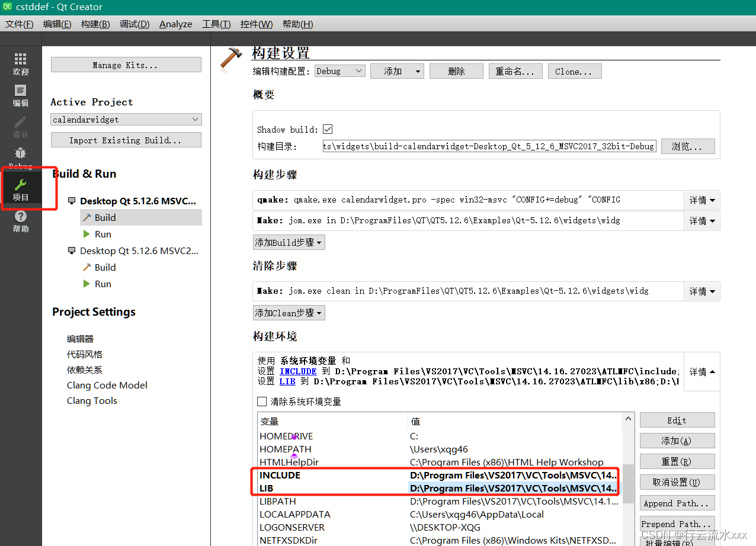This screenshot has width=756, height=546.
Task: Click monitor icon of Desktop Qt 5.12.6 MSVC... kit
Action: pyautogui.click(x=72, y=201)
